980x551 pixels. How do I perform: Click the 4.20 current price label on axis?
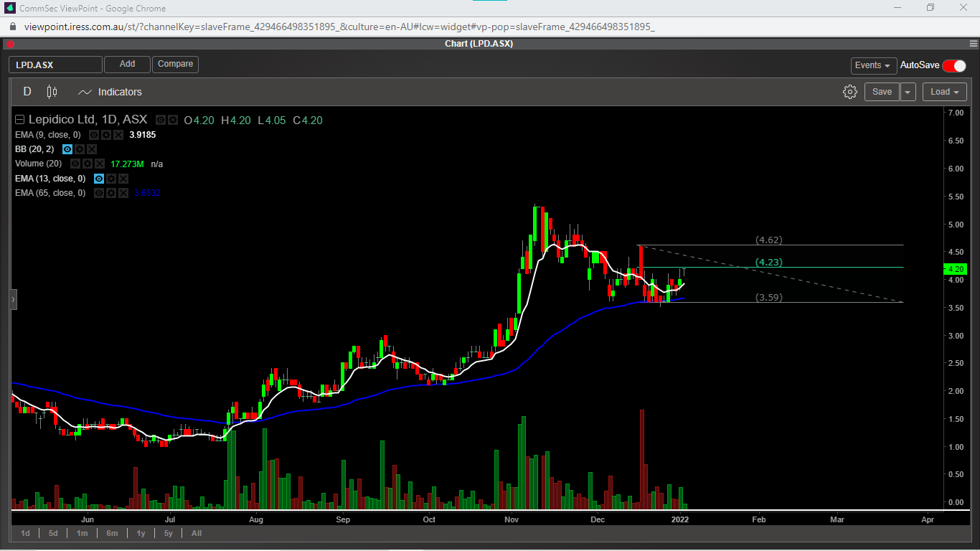[x=956, y=269]
